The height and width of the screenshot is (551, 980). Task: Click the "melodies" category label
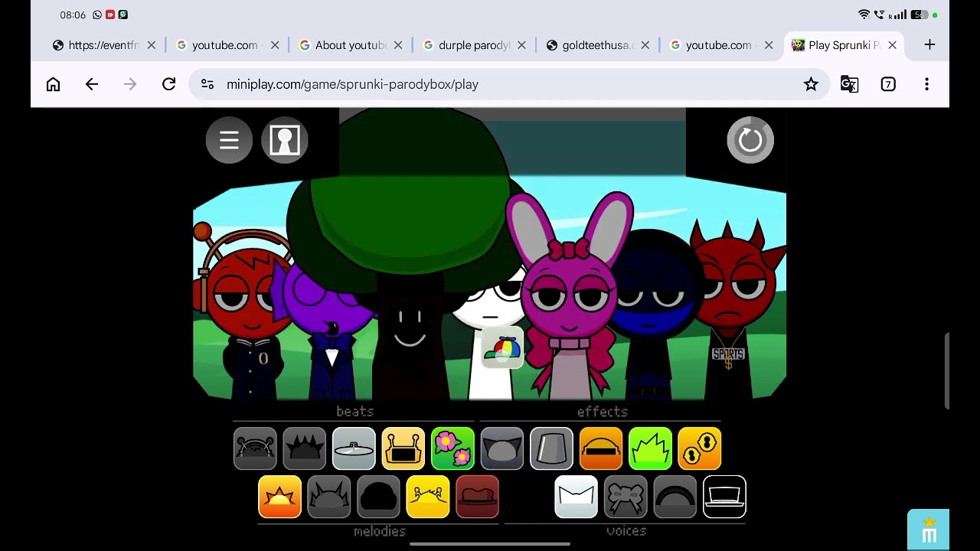point(380,531)
